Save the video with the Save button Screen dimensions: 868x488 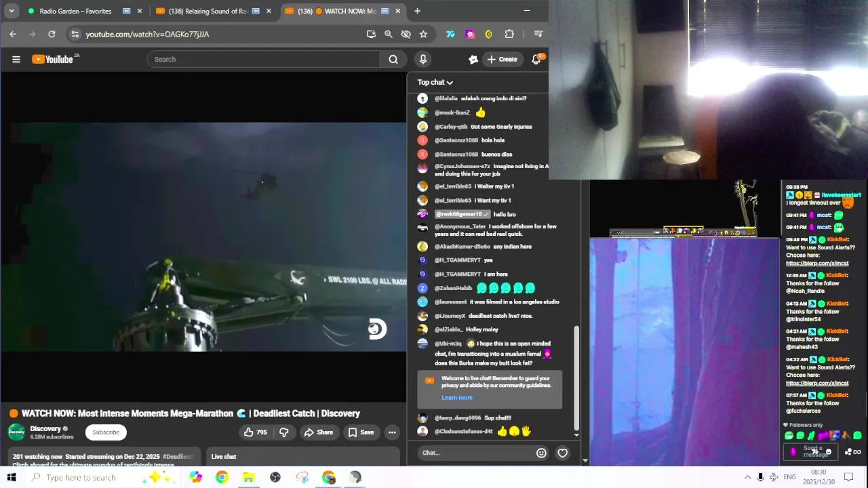pyautogui.click(x=361, y=432)
